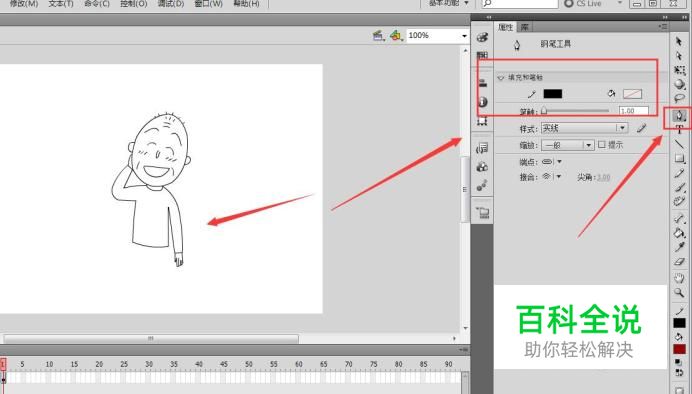Open the Color panel palette icon
The width and height of the screenshot is (692, 394).
pyautogui.click(x=482, y=38)
